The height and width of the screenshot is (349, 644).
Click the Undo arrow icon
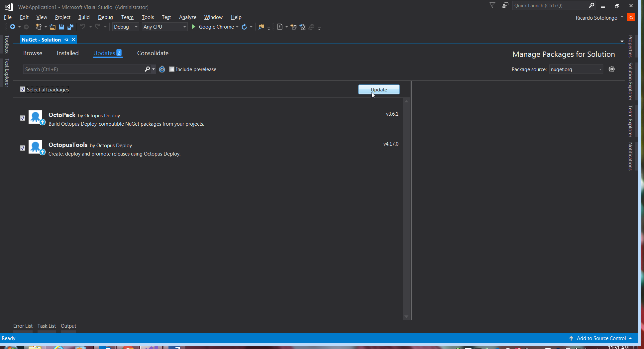[x=83, y=27]
